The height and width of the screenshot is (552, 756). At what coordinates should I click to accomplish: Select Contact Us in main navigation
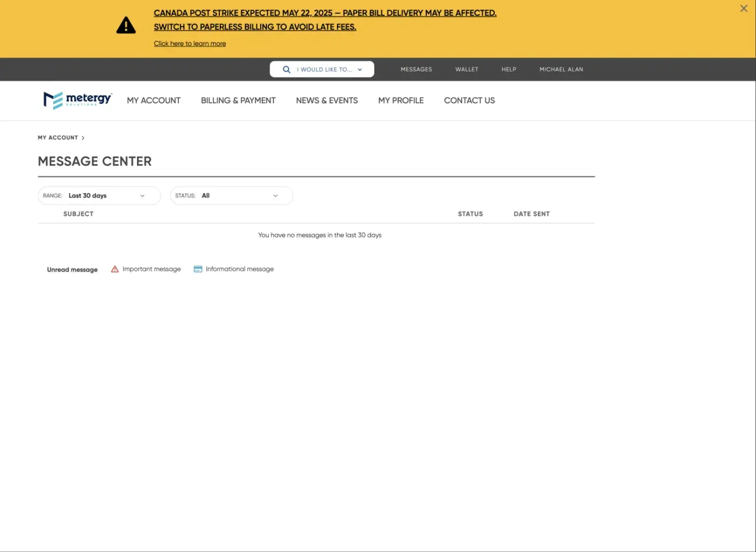(x=469, y=100)
